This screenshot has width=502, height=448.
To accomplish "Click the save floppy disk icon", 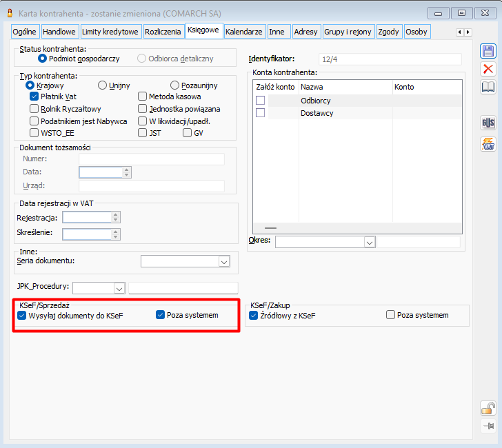I will pyautogui.click(x=488, y=51).
